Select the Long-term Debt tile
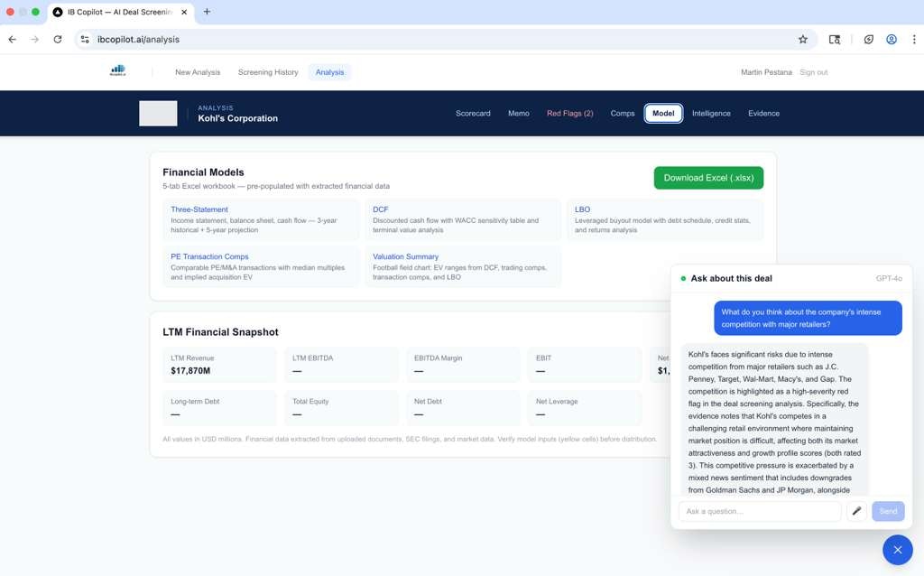924x576 pixels. coord(220,408)
